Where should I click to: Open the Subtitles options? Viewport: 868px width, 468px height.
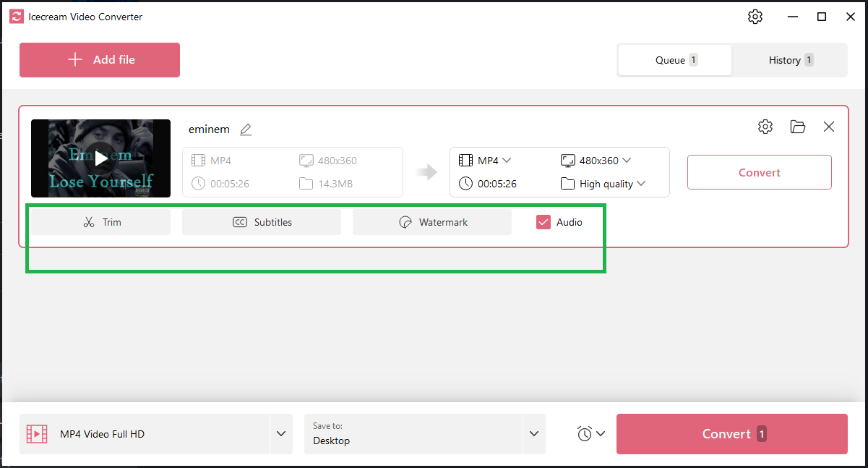262,222
